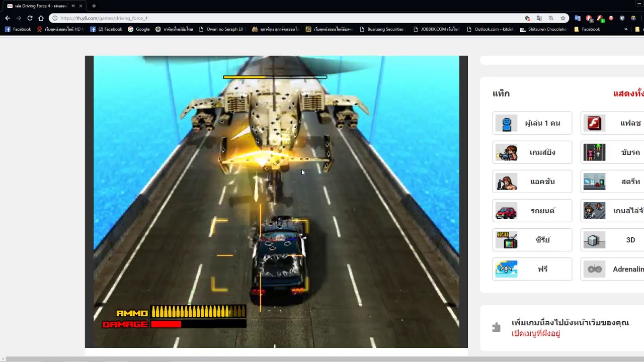Select the Adrenaline tag
The width and height of the screenshot is (644, 362).
pyautogui.click(x=612, y=269)
